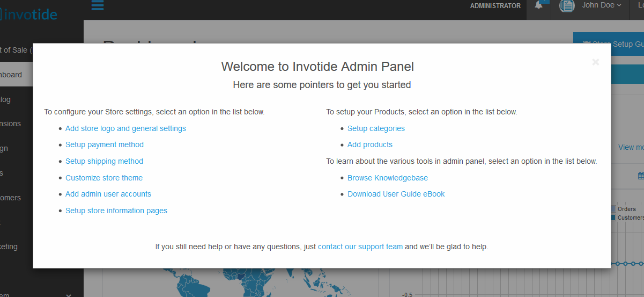Select the Point of Sale sidebar item
The height and width of the screenshot is (297, 644).
[16, 50]
